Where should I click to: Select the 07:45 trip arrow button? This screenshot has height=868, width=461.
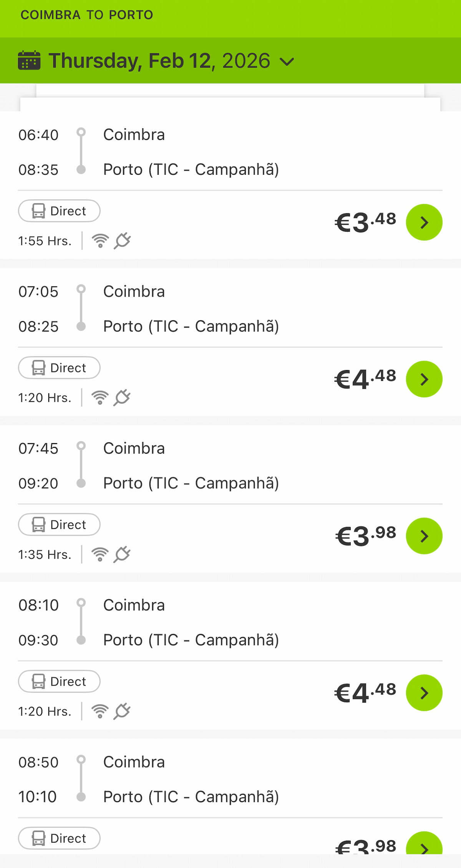pos(424,536)
